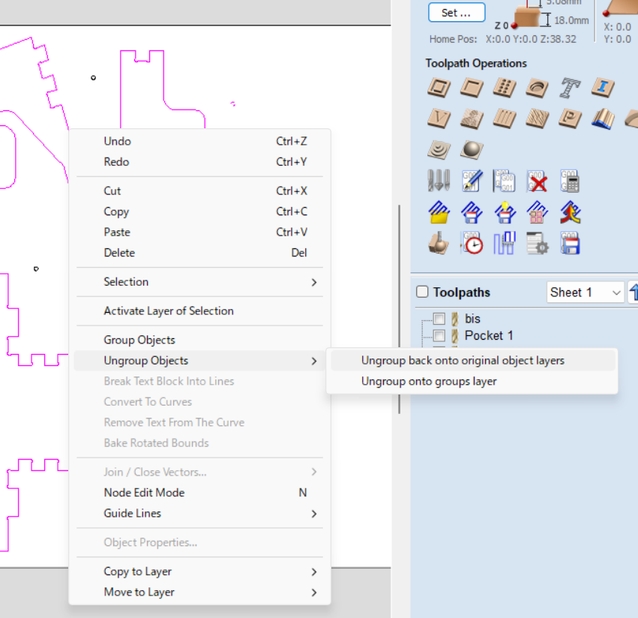Click the Duplicate toolpath icon
This screenshot has height=618, width=638.
505,181
